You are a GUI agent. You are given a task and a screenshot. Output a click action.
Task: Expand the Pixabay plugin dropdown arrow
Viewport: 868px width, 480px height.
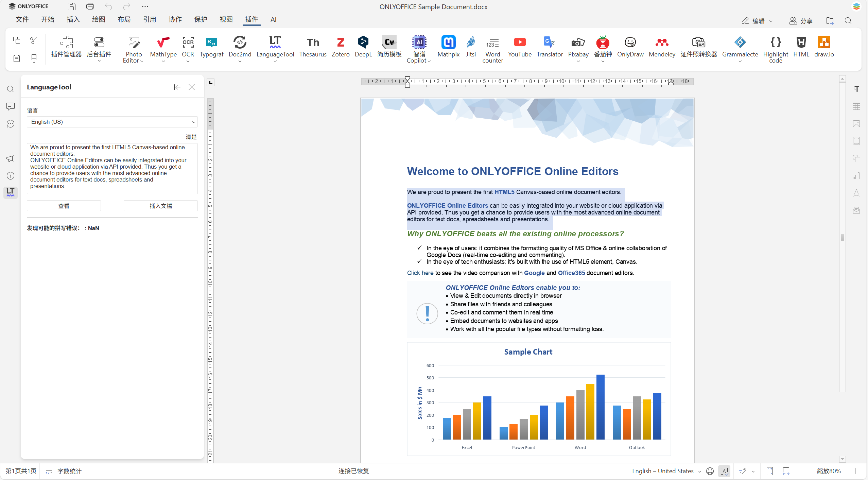tap(578, 62)
